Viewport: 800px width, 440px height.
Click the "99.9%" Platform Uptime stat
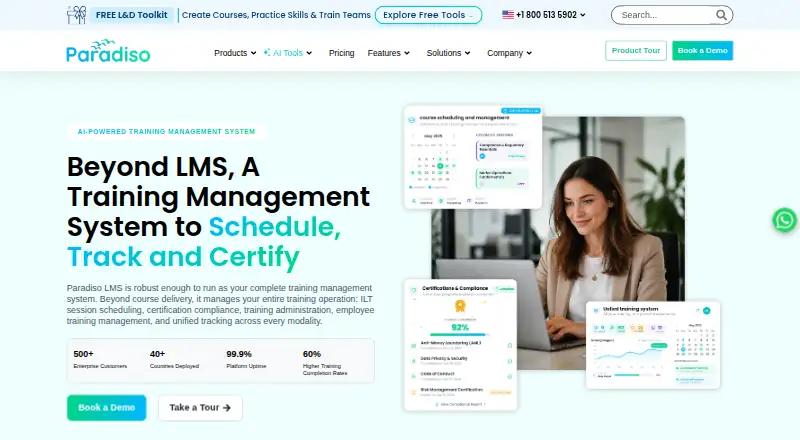pos(246,359)
